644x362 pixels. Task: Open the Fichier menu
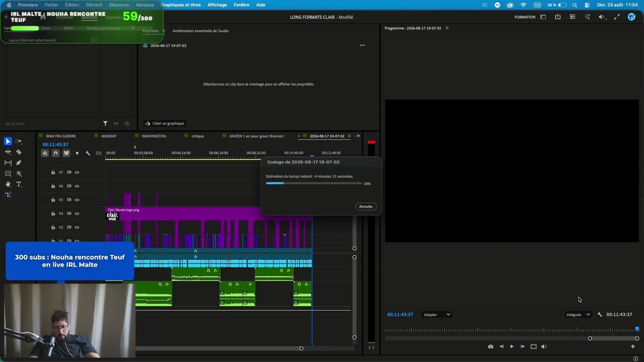click(x=51, y=5)
